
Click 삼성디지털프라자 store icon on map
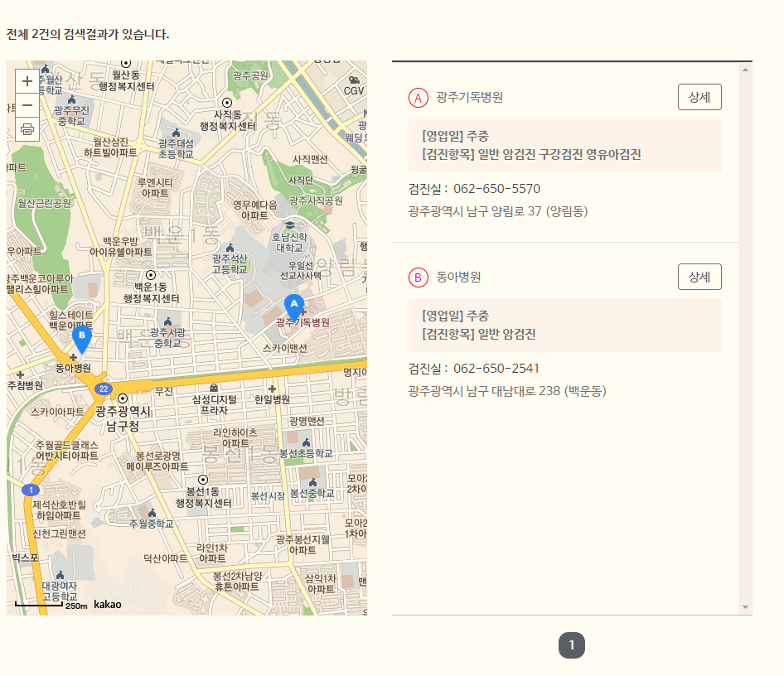click(214, 388)
